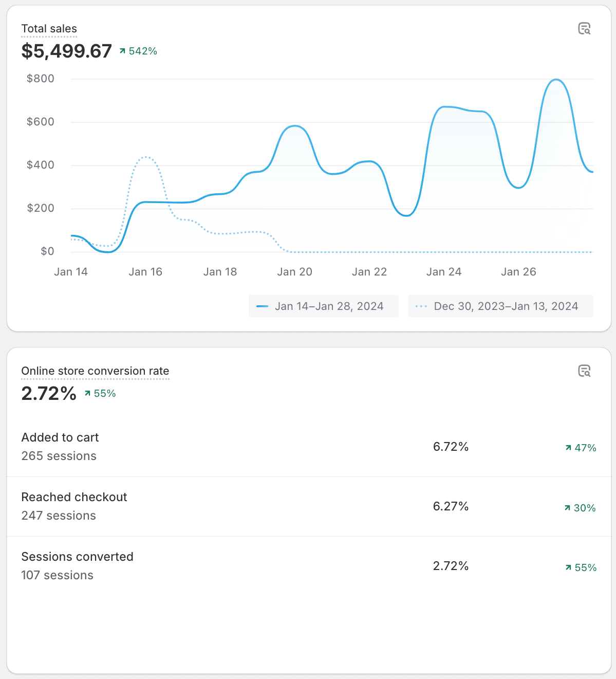Open the conversion rate report icon
The height and width of the screenshot is (679, 616).
(584, 371)
